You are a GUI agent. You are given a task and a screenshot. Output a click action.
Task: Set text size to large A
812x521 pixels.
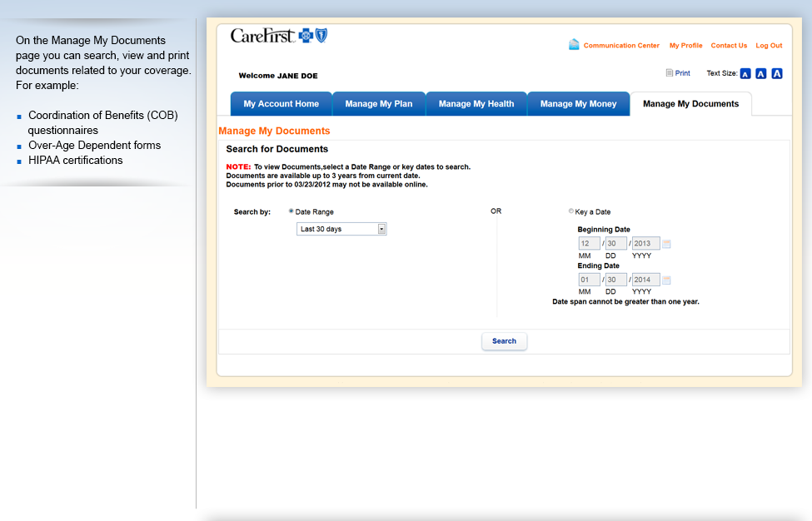777,73
